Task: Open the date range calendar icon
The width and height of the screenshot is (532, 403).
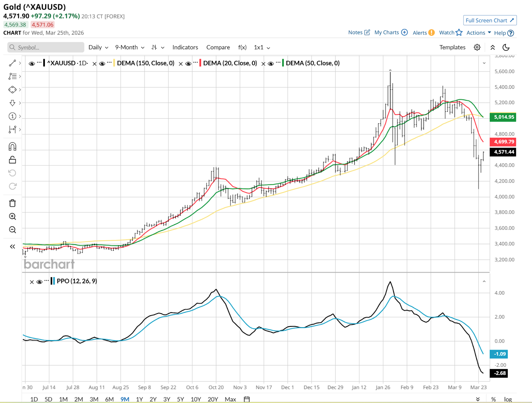Action: tap(246, 399)
